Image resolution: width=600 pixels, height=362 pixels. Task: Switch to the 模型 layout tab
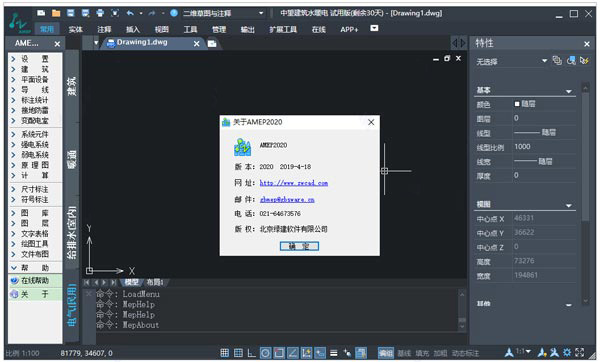coord(131,282)
